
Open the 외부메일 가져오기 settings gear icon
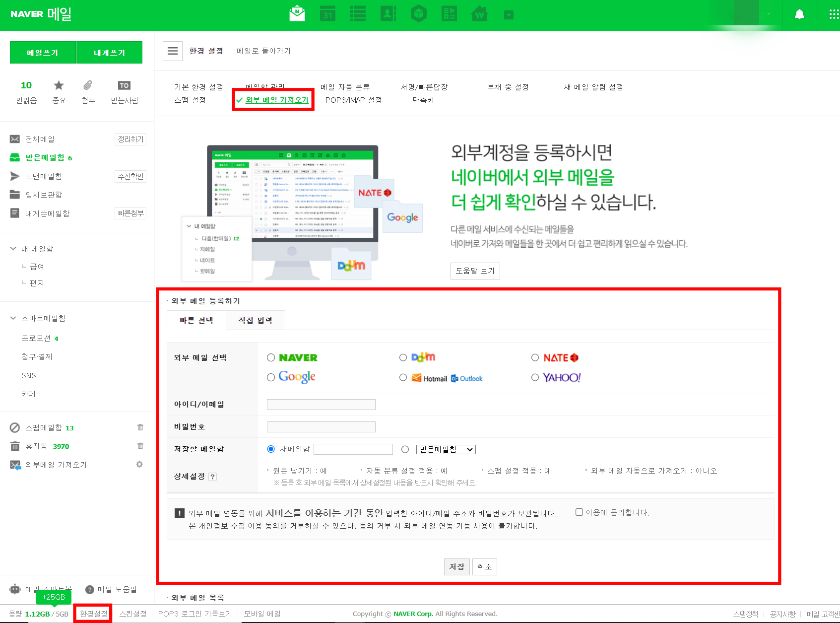[140, 465]
